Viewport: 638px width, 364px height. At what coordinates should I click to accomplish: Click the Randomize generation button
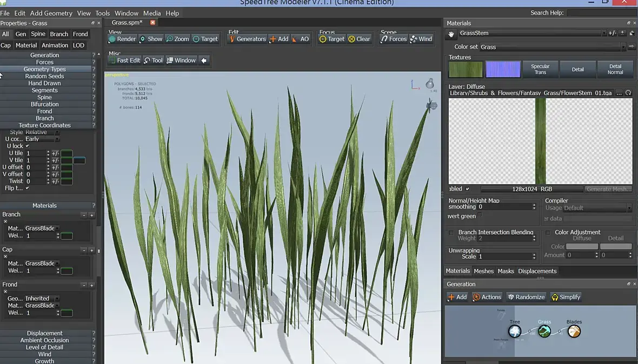pos(525,297)
